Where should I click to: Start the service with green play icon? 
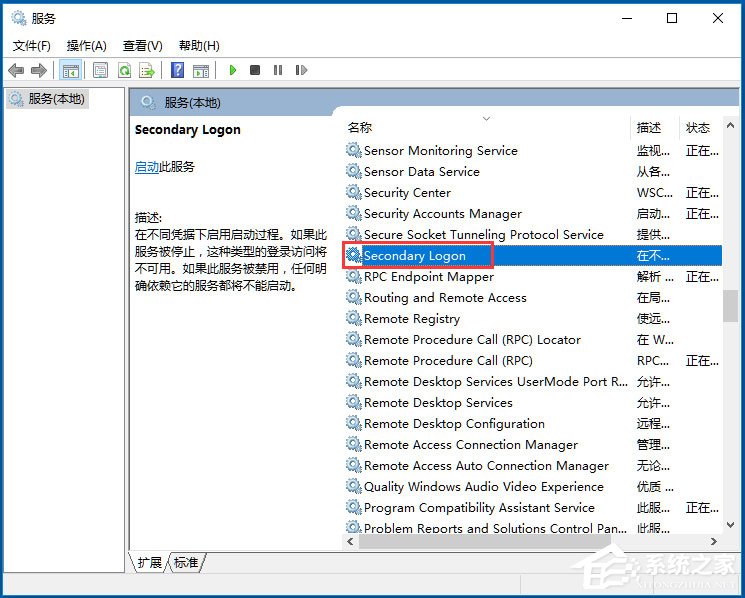click(x=233, y=70)
